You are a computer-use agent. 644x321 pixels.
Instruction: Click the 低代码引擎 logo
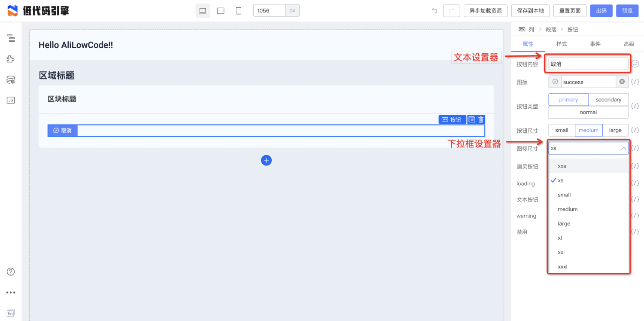coord(38,11)
